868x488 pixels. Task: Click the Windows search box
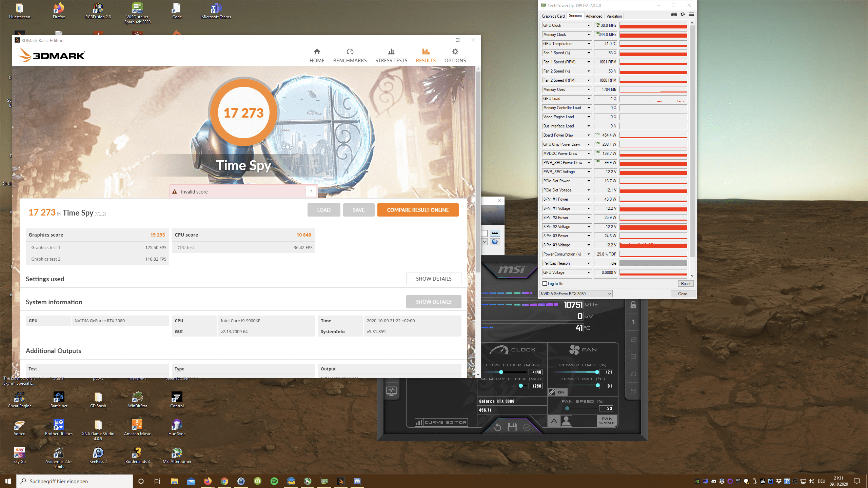[75, 481]
